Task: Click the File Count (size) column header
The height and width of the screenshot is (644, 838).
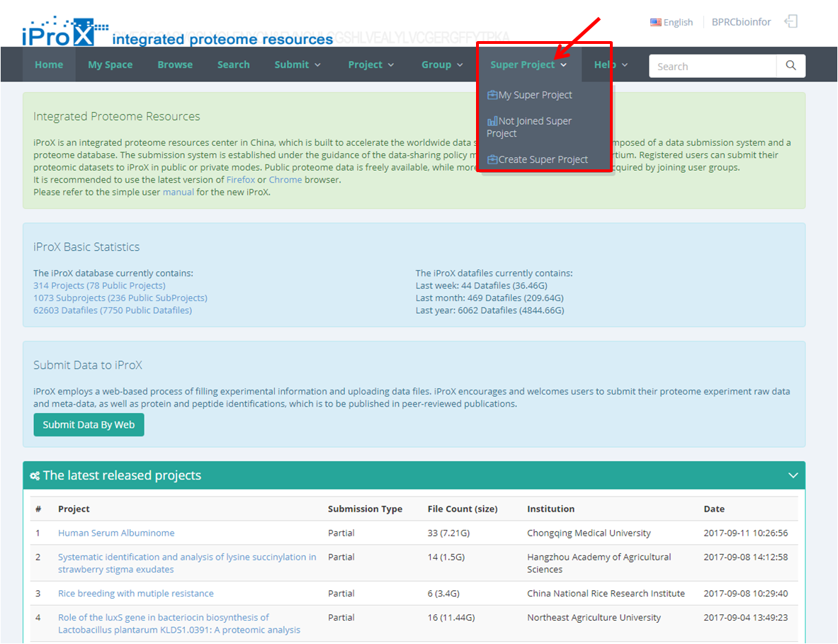Action: click(463, 509)
